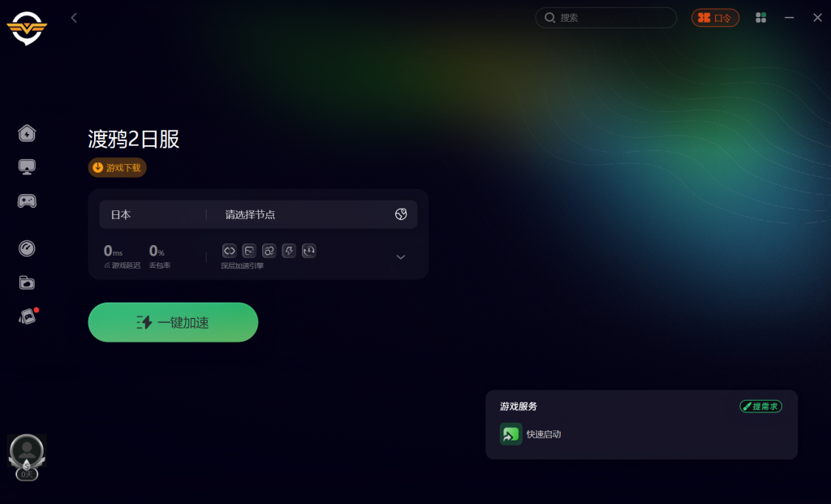Viewport: 831px width, 504px height.
Task: Open the four-square grid icon at the top right
Action: pos(760,18)
